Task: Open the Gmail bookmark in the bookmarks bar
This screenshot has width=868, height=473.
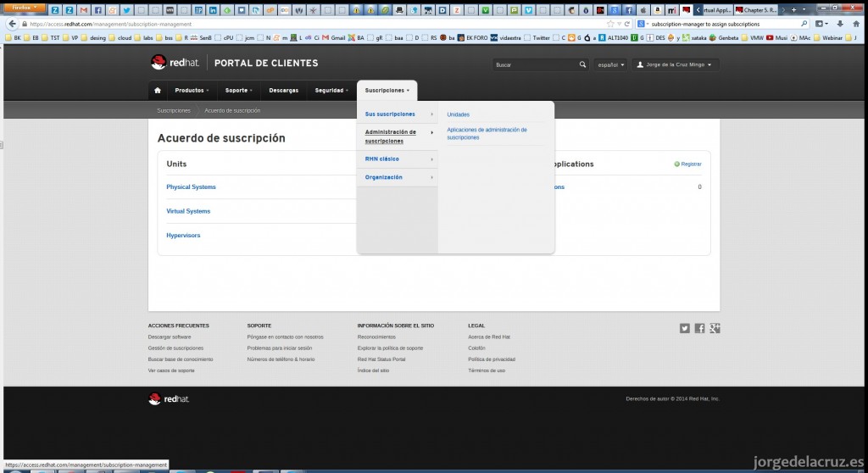Action: (x=334, y=37)
